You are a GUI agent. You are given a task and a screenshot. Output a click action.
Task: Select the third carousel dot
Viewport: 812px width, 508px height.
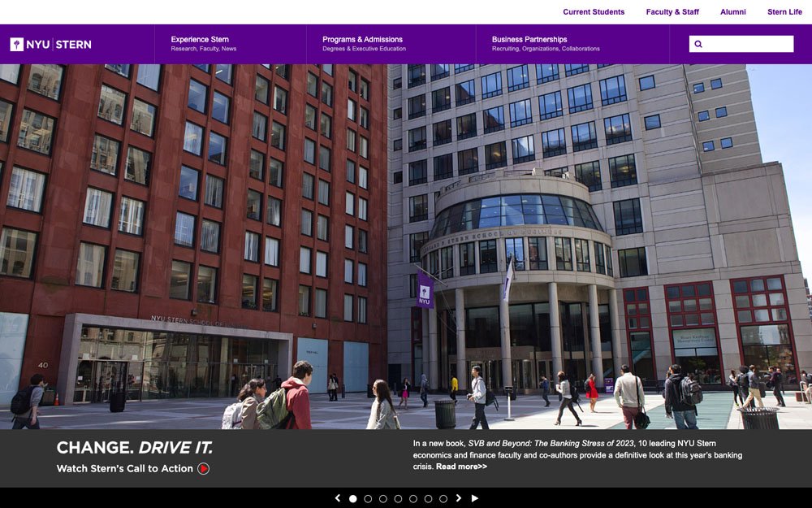(x=382, y=499)
